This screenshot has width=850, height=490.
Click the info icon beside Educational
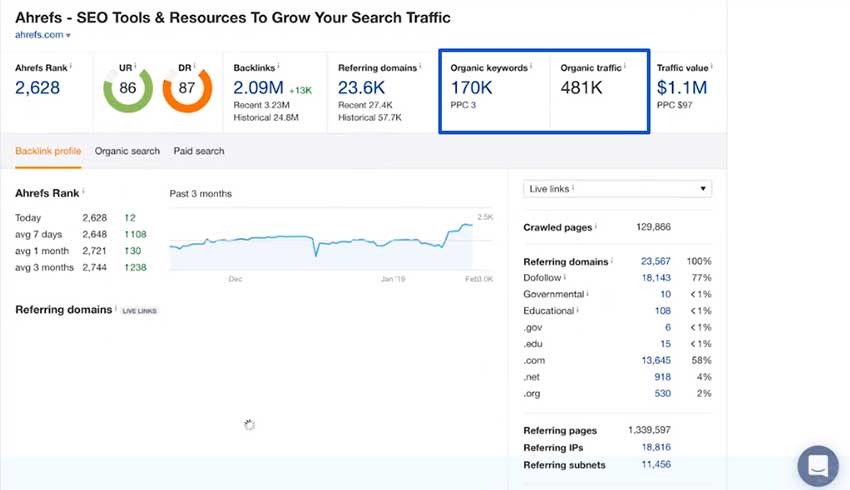tap(577, 310)
